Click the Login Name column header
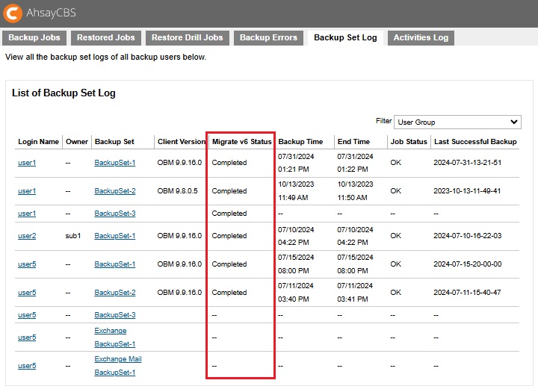 tap(38, 141)
